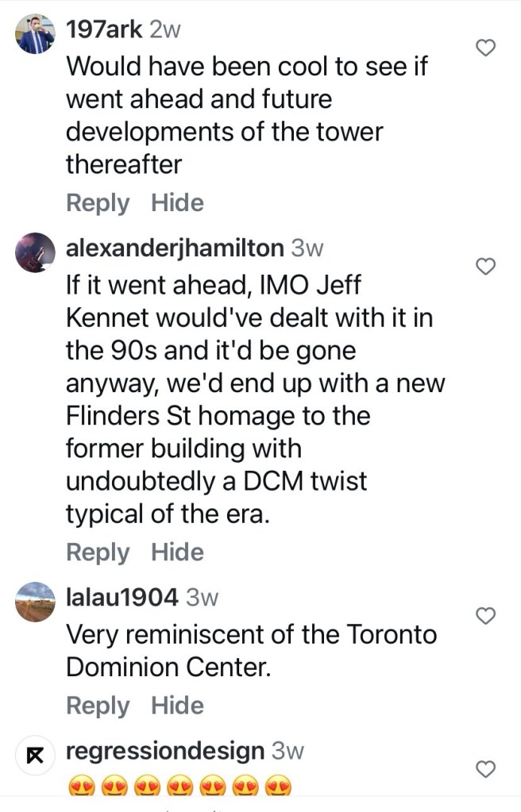
Task: Open lalau1904 username link
Action: click(122, 597)
